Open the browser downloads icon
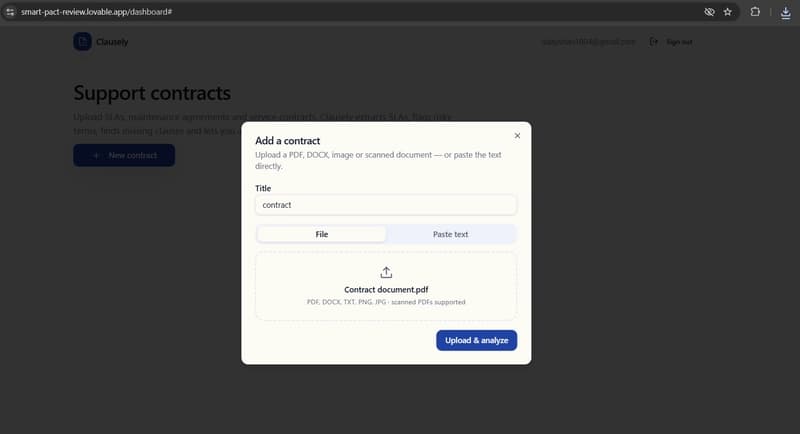 (786, 12)
